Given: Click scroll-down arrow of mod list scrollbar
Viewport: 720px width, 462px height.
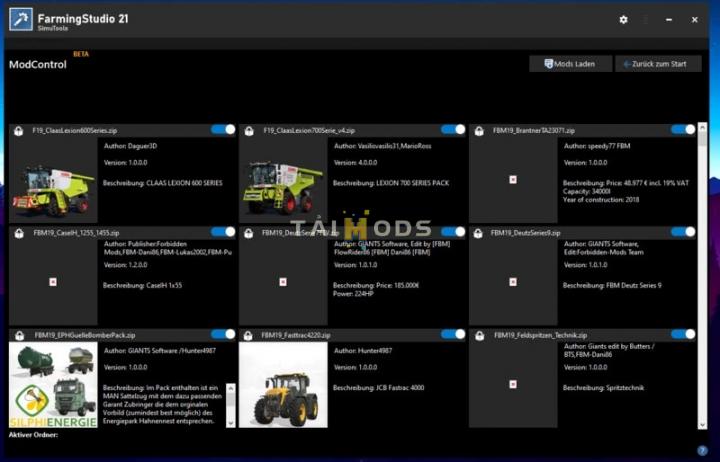Looking at the screenshot, I should coord(702,425).
